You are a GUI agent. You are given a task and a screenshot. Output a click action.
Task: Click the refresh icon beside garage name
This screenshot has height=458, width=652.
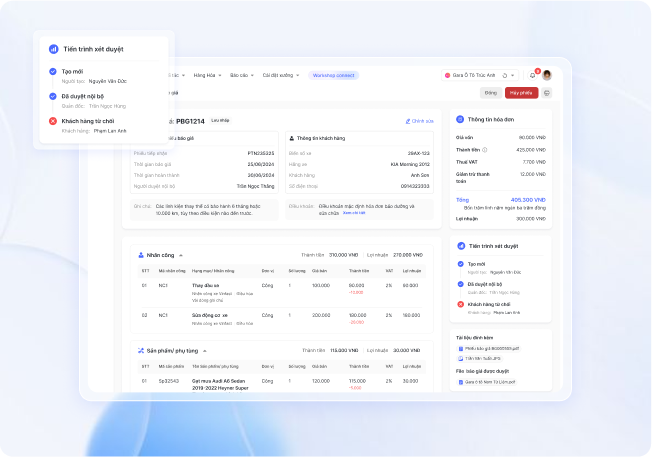coord(505,75)
